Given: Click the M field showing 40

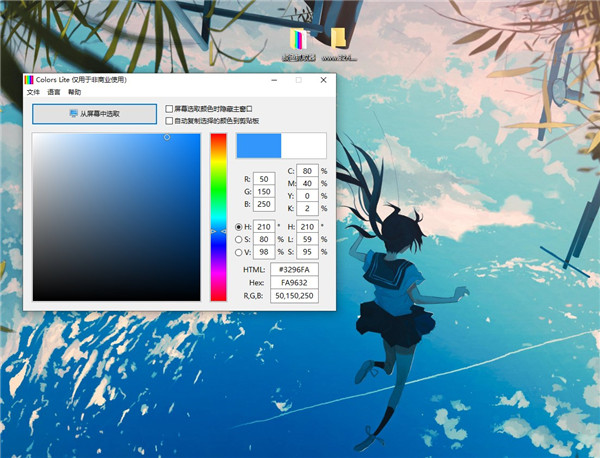Looking at the screenshot, I should [307, 183].
